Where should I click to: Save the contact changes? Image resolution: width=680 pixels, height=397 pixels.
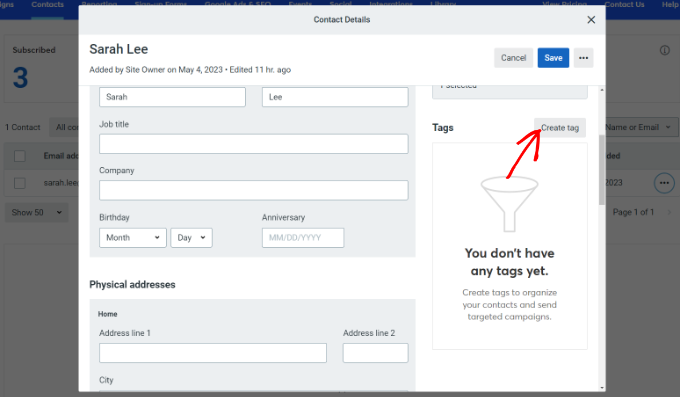click(553, 58)
